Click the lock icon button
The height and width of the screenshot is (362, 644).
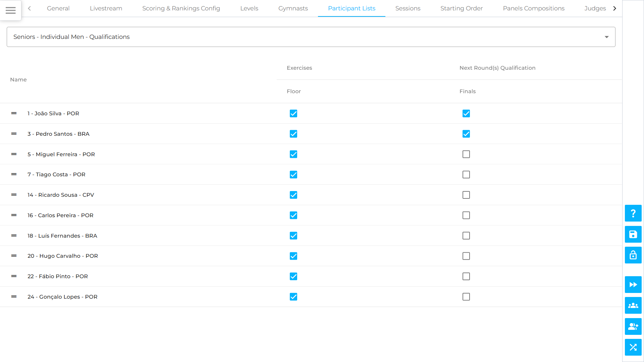[x=633, y=255]
